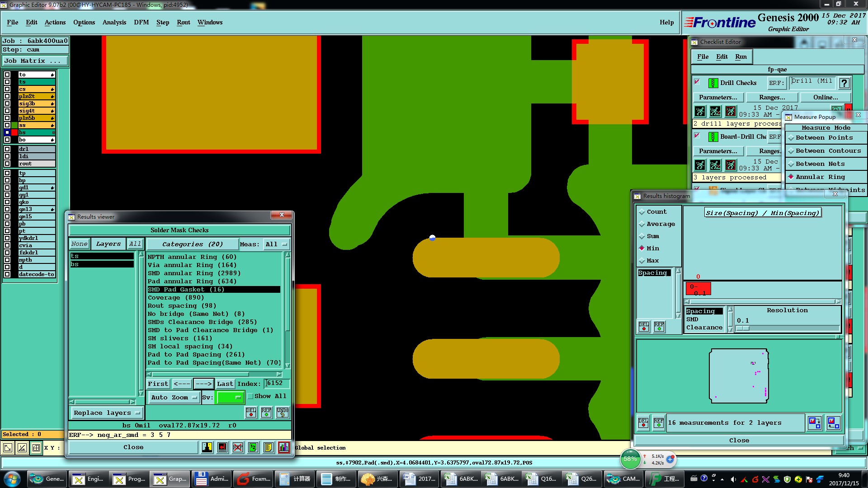Click the Online button in Checklist Editor

pos(826,98)
